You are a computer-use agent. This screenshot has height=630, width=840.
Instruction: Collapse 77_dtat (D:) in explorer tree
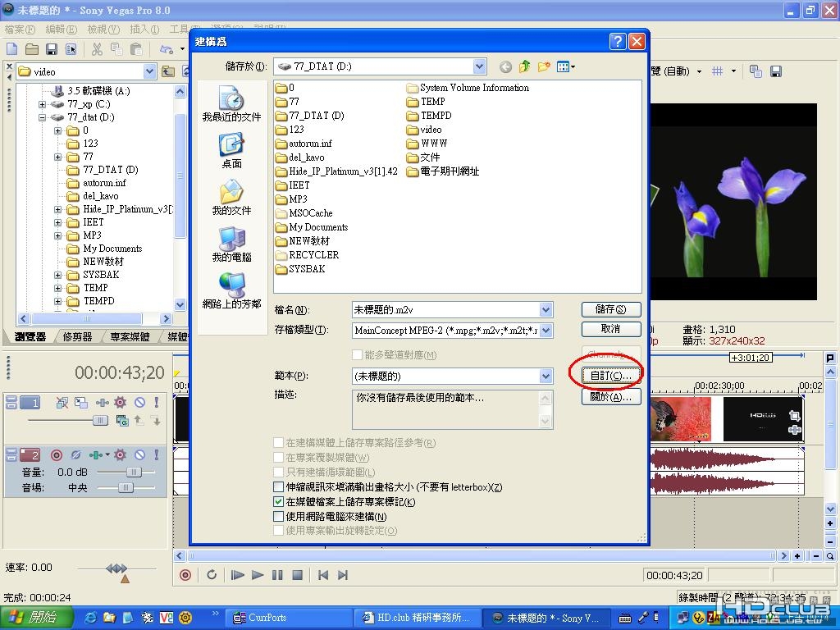point(42,117)
